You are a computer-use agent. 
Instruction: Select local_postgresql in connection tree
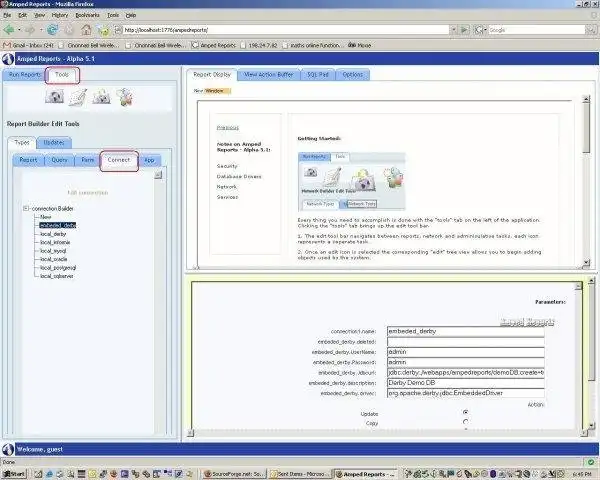click(x=58, y=268)
